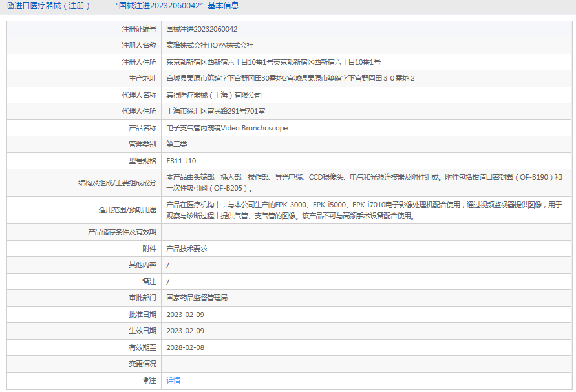The width and height of the screenshot is (576, 392).
Task: Select agent name 宾得医疗器械（上海）有限公司
Action: pyautogui.click(x=214, y=95)
